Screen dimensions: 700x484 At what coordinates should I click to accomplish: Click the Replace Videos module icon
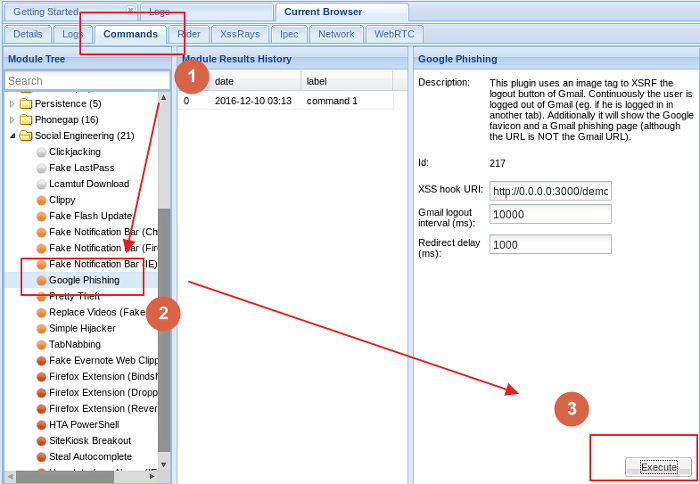tap(42, 313)
